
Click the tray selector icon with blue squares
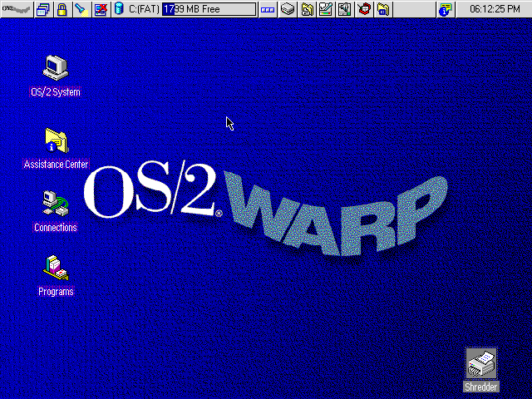(268, 9)
